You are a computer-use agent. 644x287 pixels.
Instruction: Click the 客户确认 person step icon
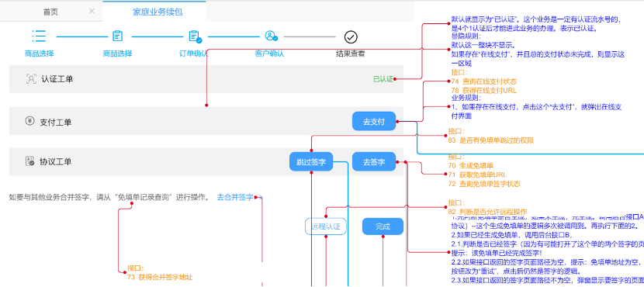point(271,36)
